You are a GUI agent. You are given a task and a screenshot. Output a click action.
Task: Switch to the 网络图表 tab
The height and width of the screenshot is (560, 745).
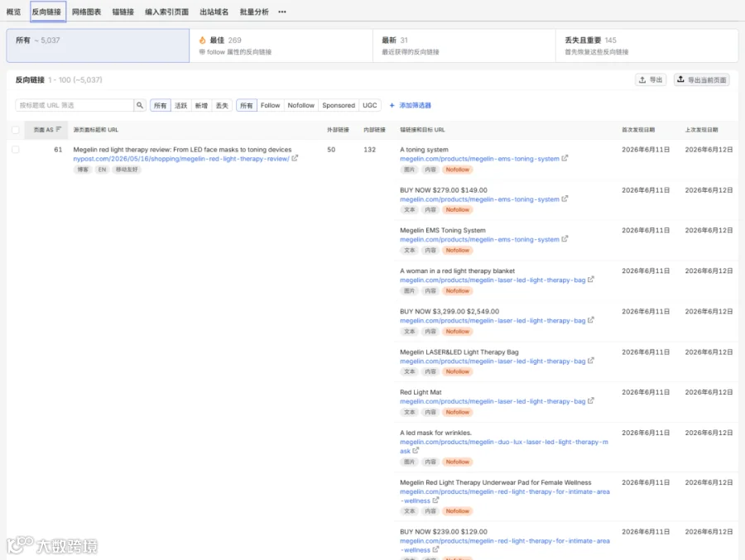coord(86,12)
